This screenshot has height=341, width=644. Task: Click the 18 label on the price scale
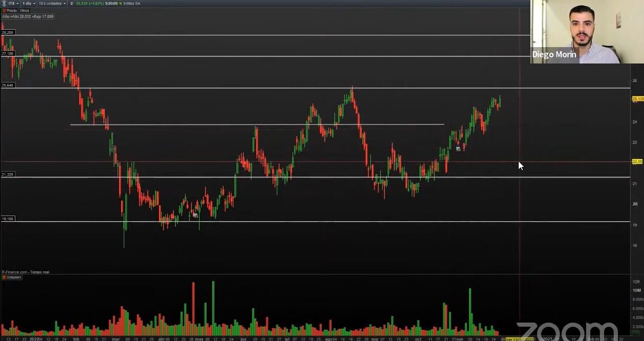point(634,245)
